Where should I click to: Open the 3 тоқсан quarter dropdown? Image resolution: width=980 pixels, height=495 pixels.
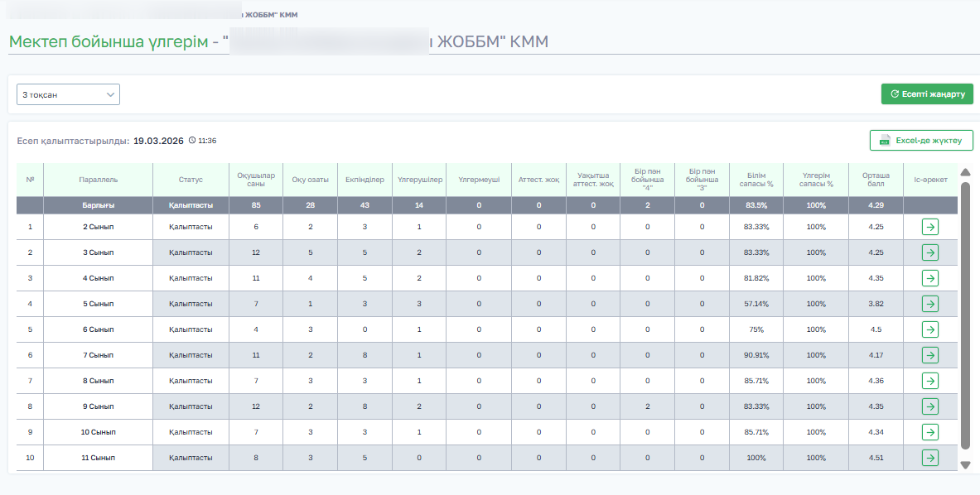(x=68, y=94)
